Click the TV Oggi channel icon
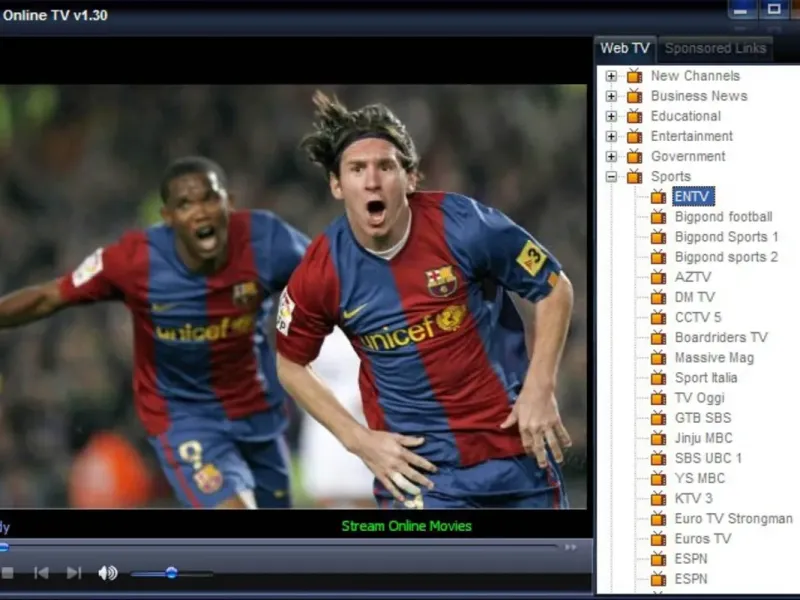The width and height of the screenshot is (800, 600). 658,397
